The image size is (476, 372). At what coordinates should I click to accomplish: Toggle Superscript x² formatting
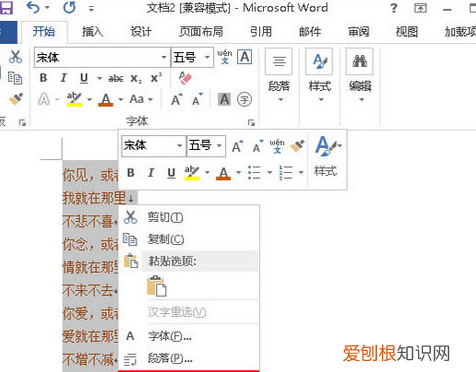coord(156,78)
